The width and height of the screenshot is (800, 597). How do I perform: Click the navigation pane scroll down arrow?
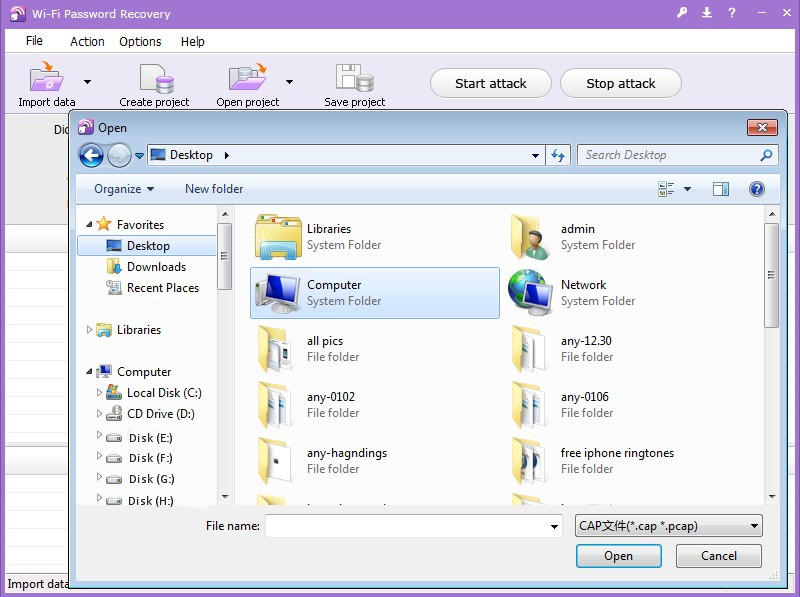[x=225, y=496]
